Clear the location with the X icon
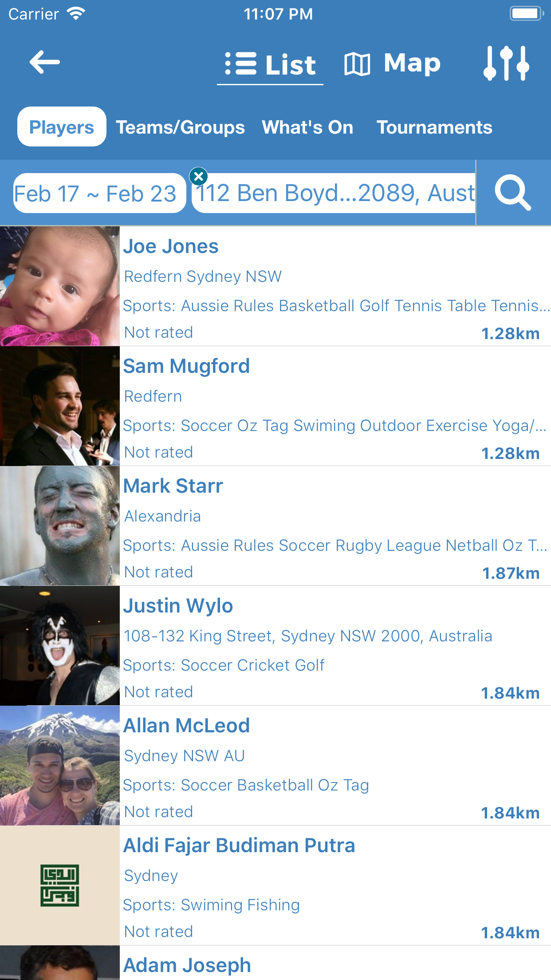Image resolution: width=551 pixels, height=980 pixels. coord(199,176)
